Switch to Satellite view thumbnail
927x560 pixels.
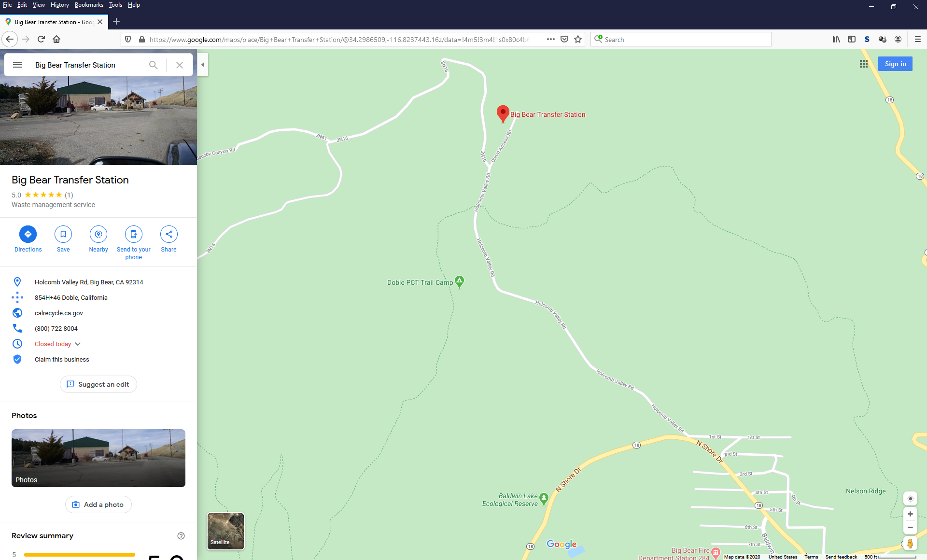pyautogui.click(x=225, y=531)
